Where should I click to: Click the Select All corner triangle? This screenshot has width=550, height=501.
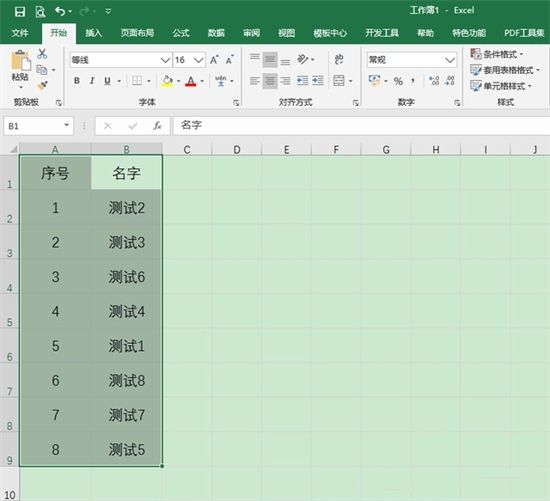(13, 149)
